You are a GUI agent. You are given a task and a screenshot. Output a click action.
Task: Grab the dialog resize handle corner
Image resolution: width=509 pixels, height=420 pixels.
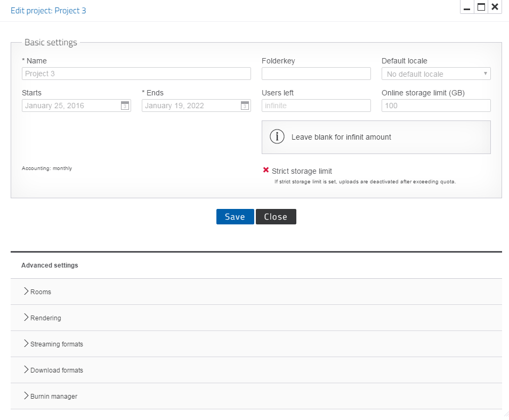[x=505, y=413]
